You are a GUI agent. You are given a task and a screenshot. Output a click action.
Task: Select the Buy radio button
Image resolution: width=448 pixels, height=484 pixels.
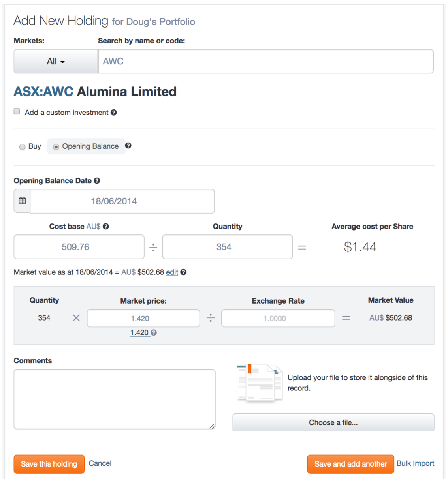(23, 146)
